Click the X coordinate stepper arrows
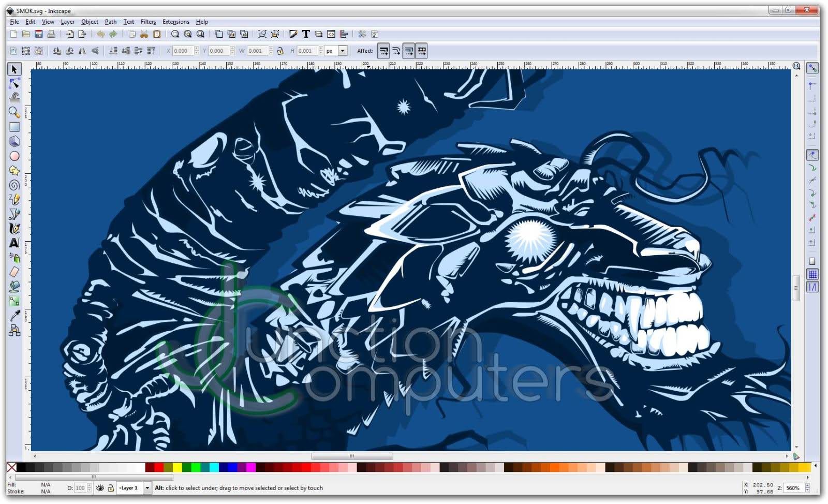This screenshot has height=504, width=828. point(197,51)
